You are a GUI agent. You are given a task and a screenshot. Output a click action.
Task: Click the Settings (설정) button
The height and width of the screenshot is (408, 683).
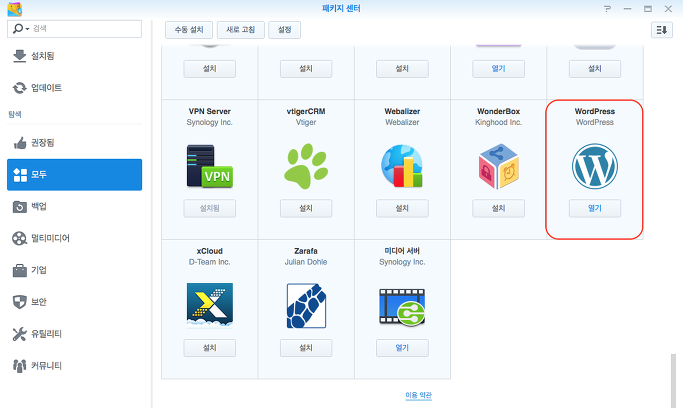[x=284, y=30]
